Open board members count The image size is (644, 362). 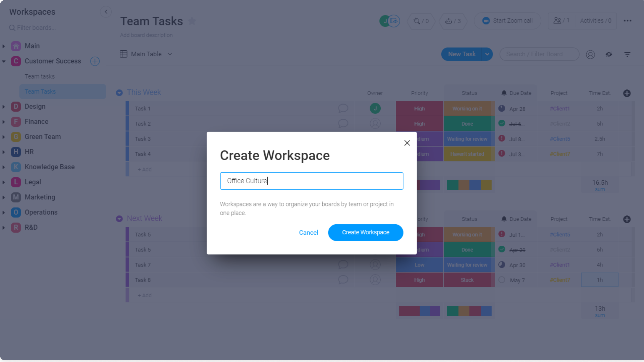coord(561,21)
